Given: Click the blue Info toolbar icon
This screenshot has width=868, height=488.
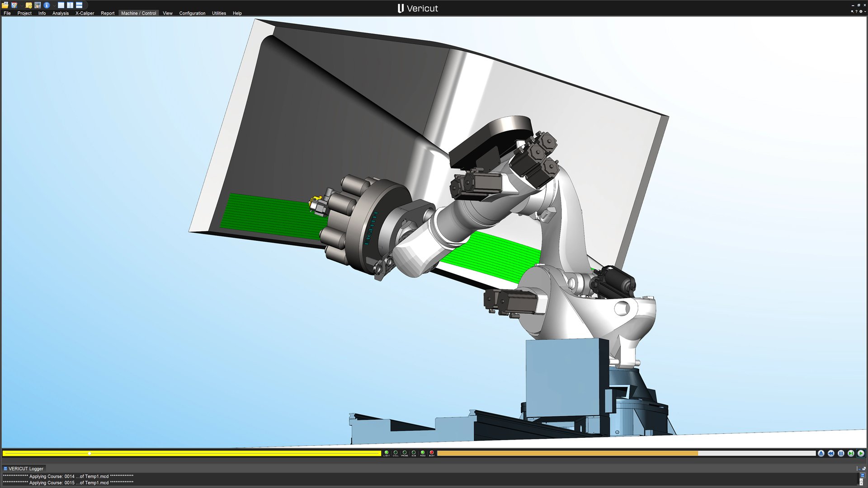Looking at the screenshot, I should point(46,5).
